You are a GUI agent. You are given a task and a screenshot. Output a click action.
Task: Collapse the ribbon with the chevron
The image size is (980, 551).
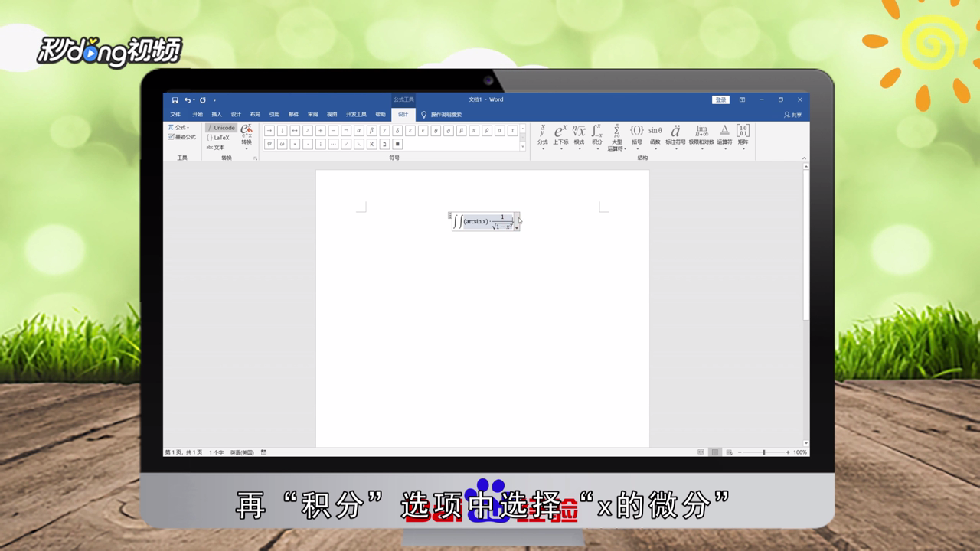tap(804, 158)
